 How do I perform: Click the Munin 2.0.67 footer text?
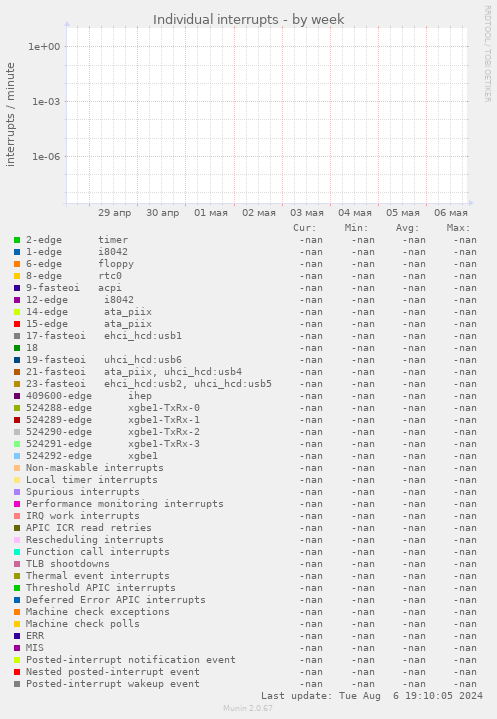(248, 708)
